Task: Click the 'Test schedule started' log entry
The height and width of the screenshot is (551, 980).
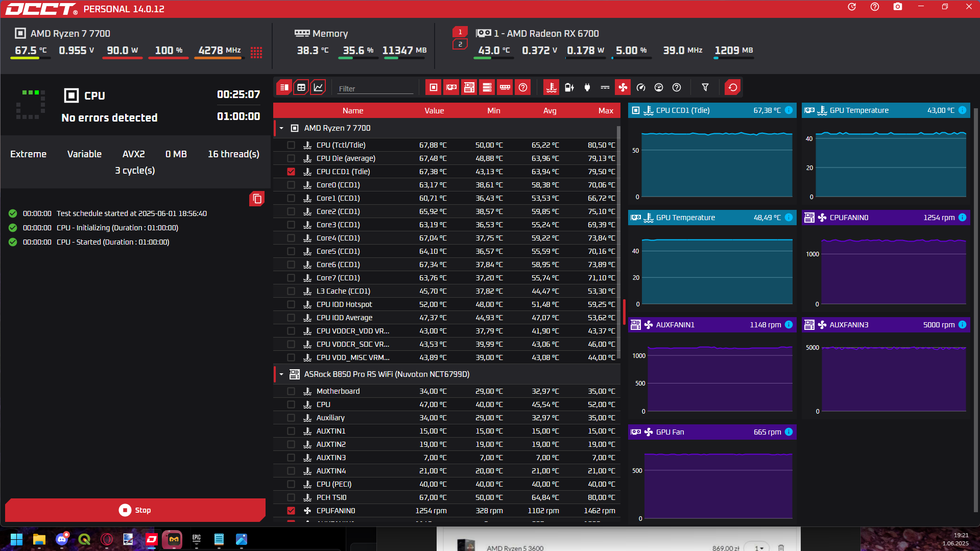Action: coord(132,213)
